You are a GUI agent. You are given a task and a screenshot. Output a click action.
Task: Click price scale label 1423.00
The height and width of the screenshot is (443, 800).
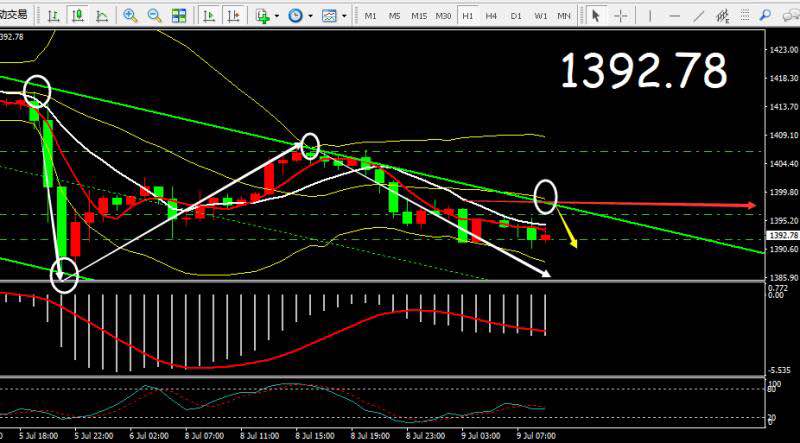pyautogui.click(x=785, y=50)
